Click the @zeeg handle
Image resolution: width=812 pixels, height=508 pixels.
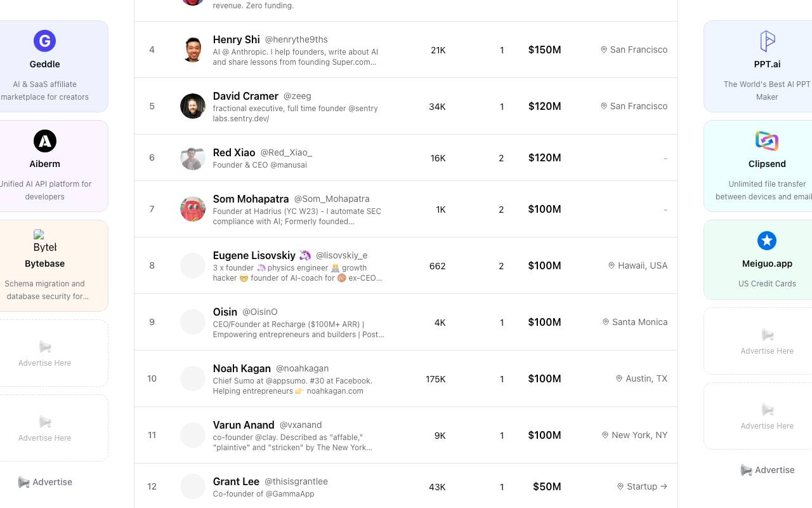click(297, 96)
